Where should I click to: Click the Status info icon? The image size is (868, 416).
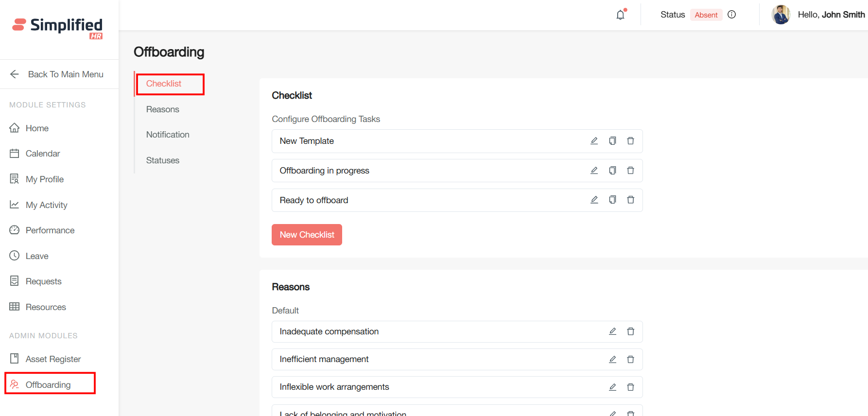tap(731, 15)
